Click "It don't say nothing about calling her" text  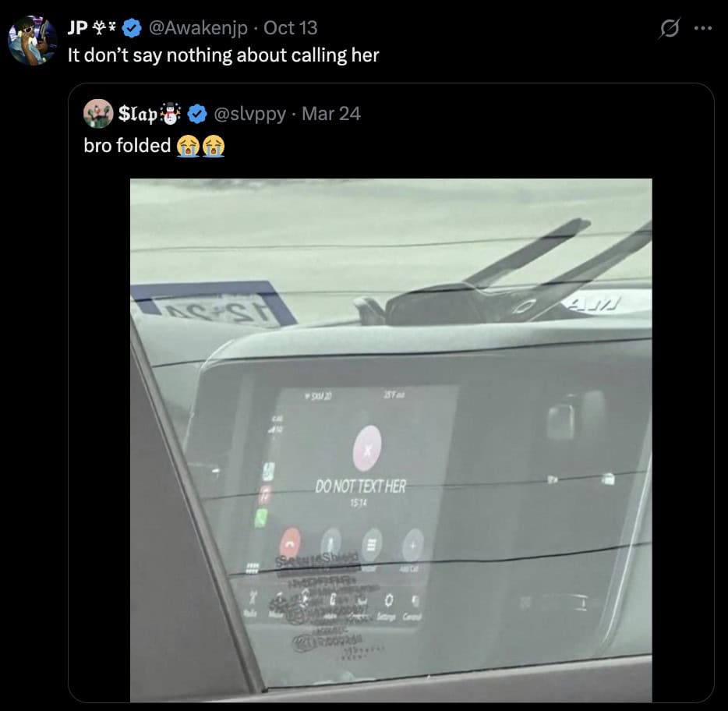click(223, 55)
